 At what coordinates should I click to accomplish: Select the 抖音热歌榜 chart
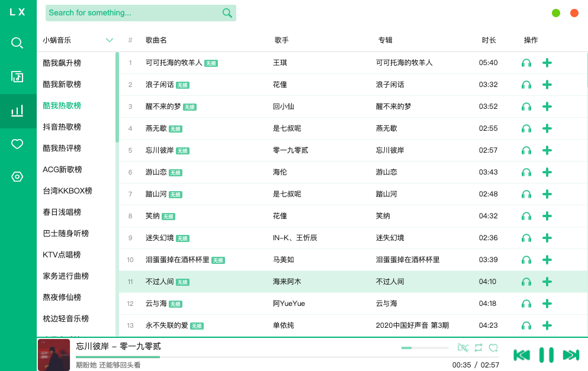pyautogui.click(x=62, y=127)
